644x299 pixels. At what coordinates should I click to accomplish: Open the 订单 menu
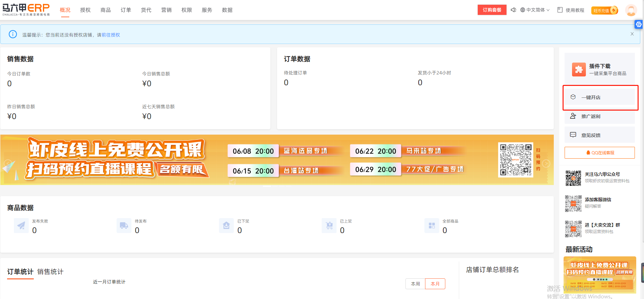point(126,10)
